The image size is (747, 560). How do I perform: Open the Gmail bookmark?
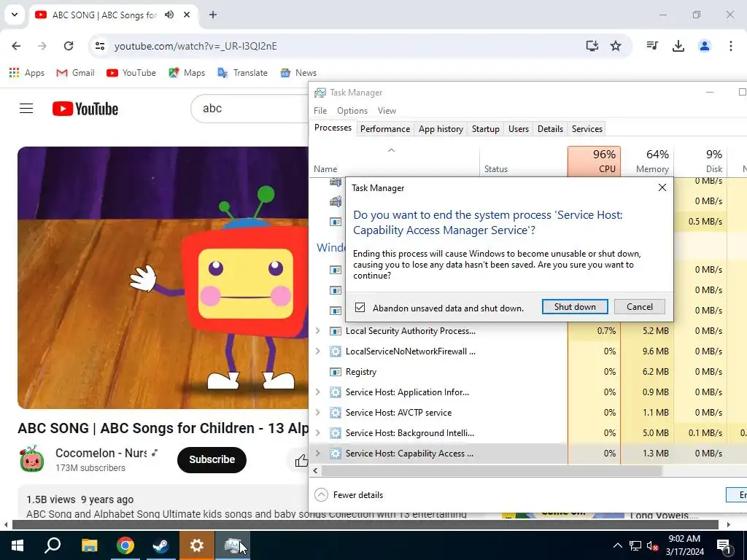click(x=75, y=73)
